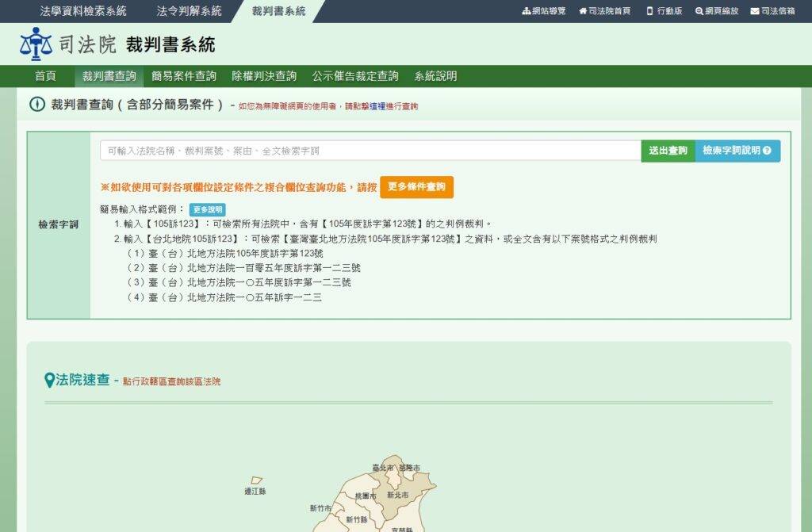Click the blue 更多說明 button
Viewport: 812px width, 532px height.
[x=207, y=209]
